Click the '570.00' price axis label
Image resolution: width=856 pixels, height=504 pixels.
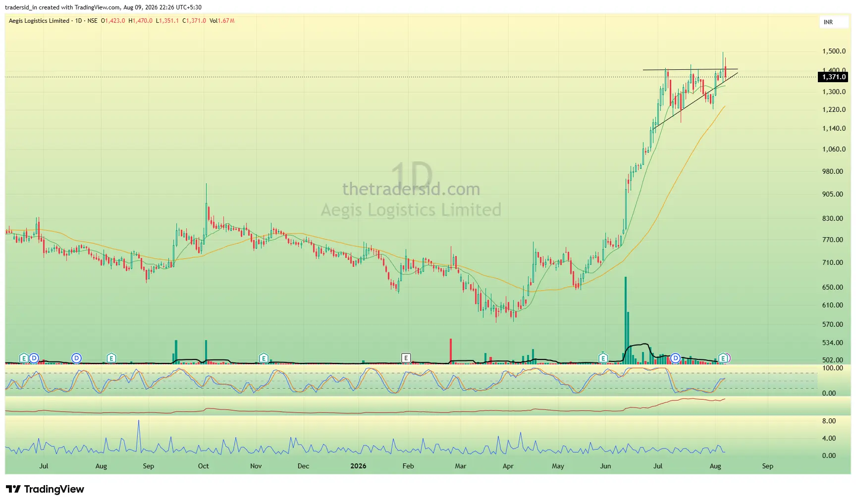coord(832,325)
